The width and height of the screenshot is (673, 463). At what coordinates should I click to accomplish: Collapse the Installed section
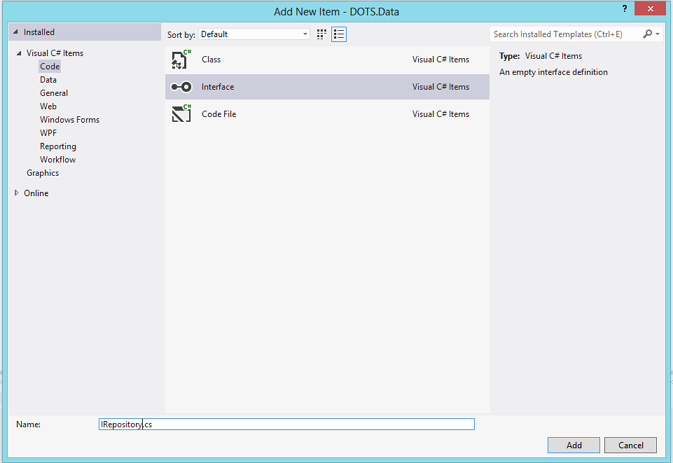click(x=16, y=32)
